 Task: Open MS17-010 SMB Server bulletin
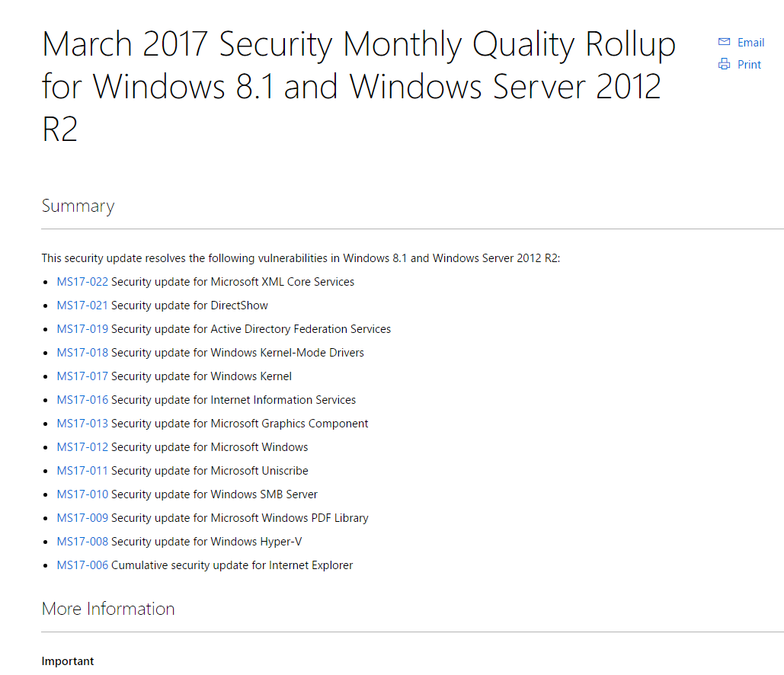(82, 494)
